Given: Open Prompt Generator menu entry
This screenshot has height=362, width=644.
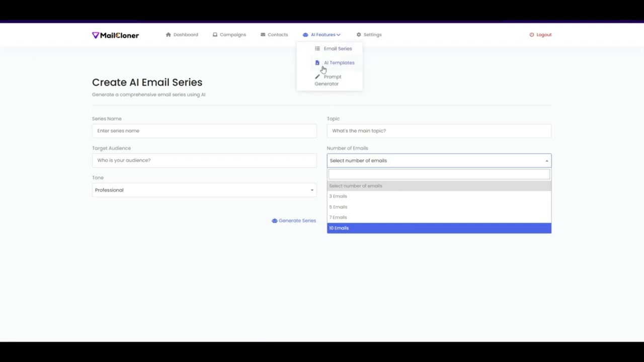Looking at the screenshot, I should click(328, 80).
